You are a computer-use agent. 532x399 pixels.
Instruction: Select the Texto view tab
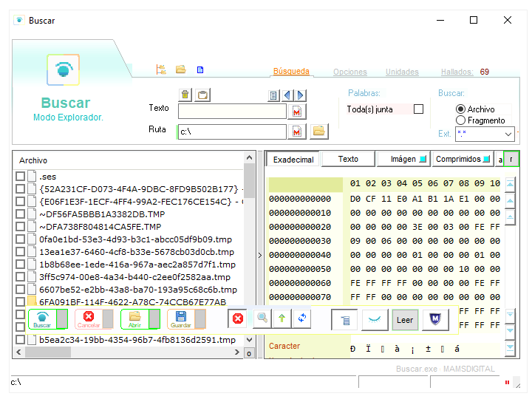click(x=348, y=159)
